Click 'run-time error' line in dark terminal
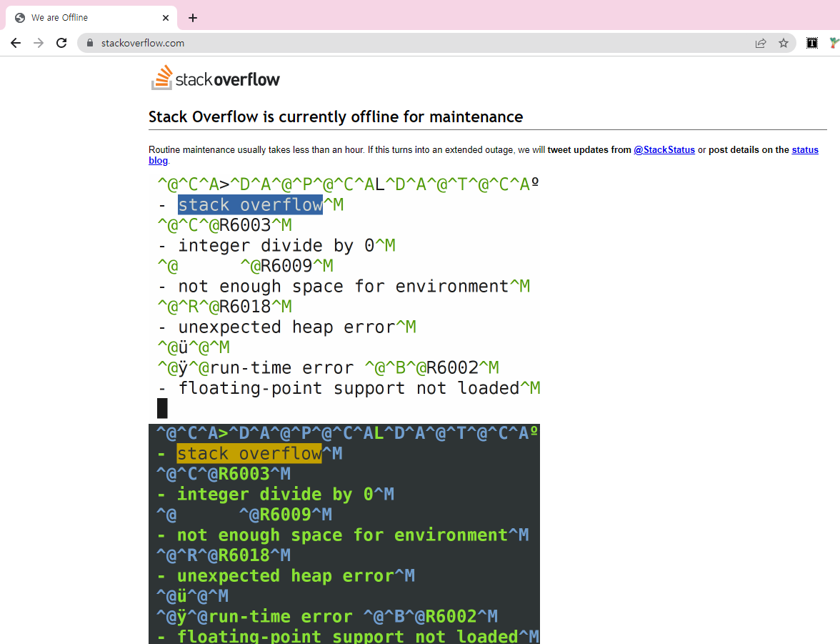Screen dimensions: 840x644 click(x=327, y=617)
